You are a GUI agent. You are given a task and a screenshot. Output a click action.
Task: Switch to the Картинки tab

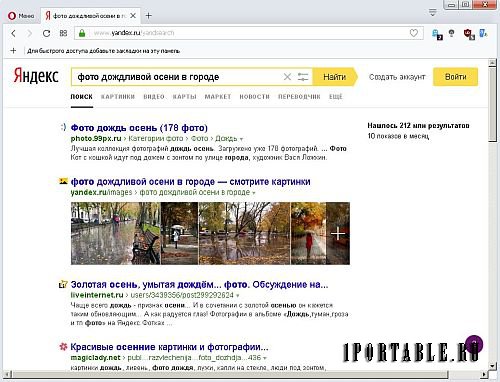(118, 97)
